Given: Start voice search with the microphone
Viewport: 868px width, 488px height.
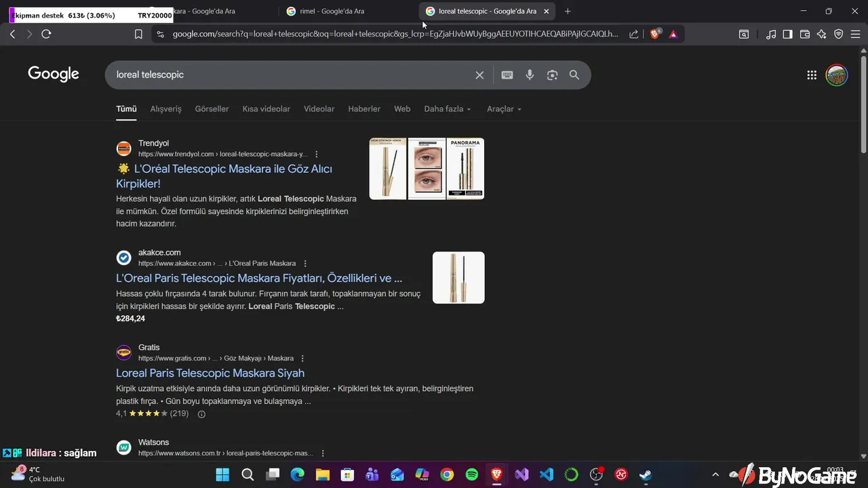Looking at the screenshot, I should pos(530,75).
